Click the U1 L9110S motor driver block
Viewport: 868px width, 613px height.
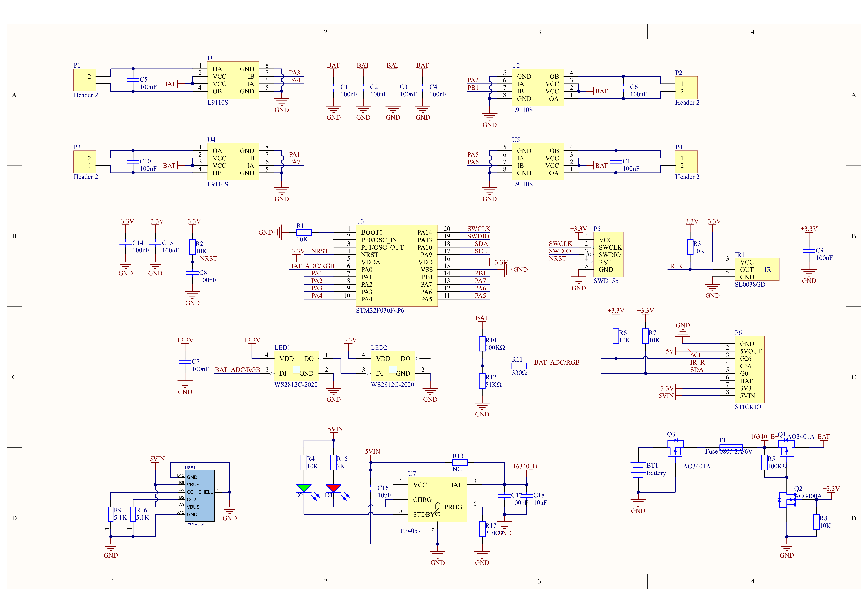pyautogui.click(x=233, y=80)
